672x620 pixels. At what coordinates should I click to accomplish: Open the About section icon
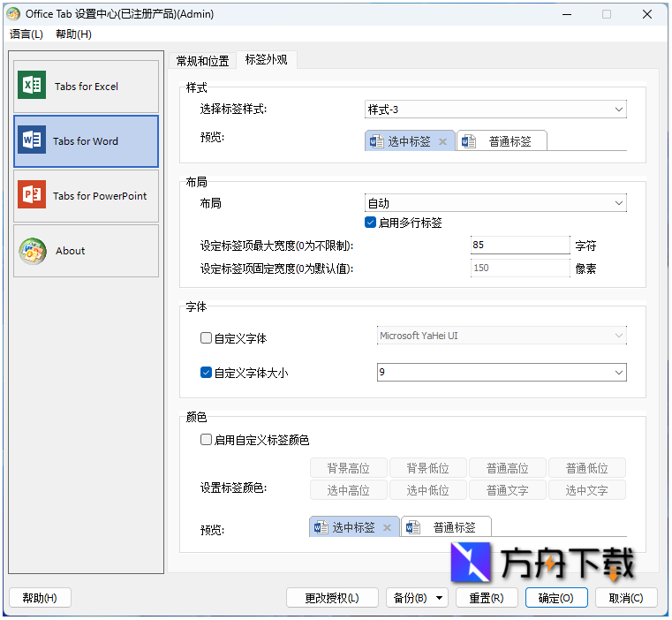[x=33, y=251]
